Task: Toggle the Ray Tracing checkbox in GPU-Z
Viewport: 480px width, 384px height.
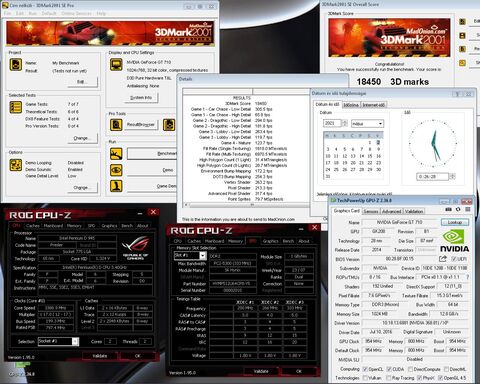Action: click(389, 378)
